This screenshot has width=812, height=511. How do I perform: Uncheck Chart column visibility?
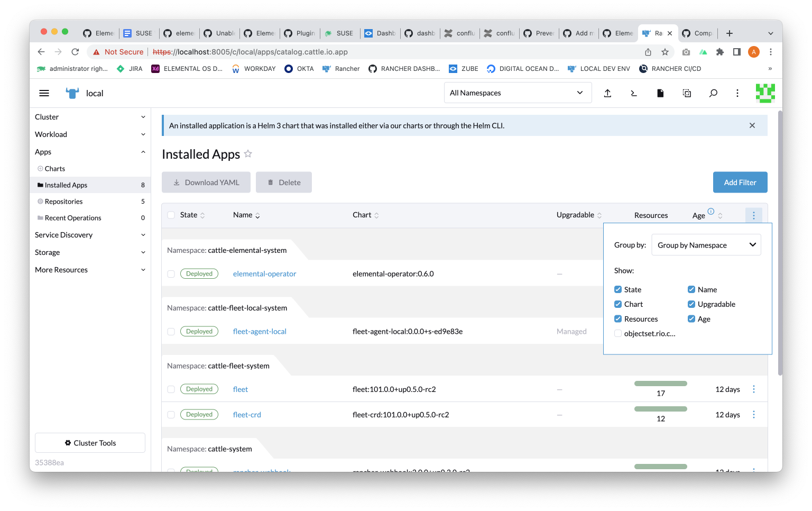pyautogui.click(x=618, y=304)
